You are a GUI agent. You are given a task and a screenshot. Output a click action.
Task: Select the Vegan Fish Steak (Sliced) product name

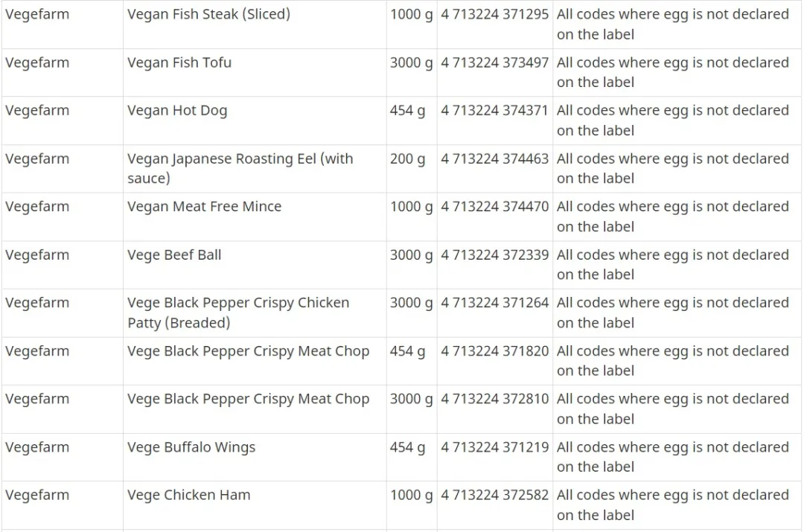(208, 14)
